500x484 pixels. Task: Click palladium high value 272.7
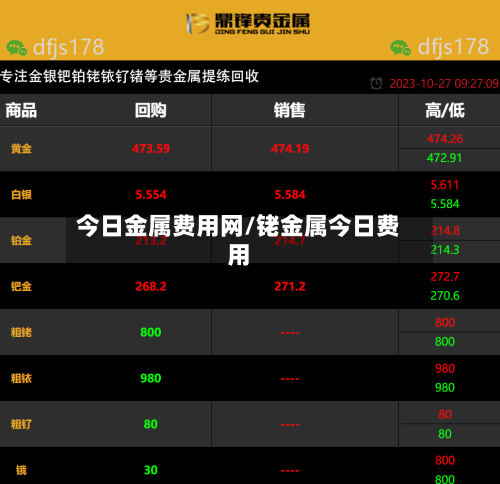[x=445, y=277]
